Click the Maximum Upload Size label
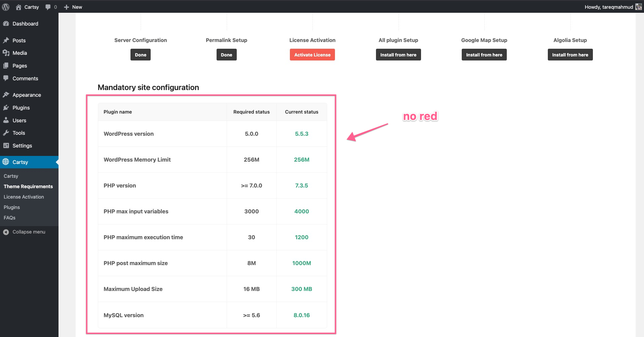The width and height of the screenshot is (644, 337). pyautogui.click(x=133, y=289)
